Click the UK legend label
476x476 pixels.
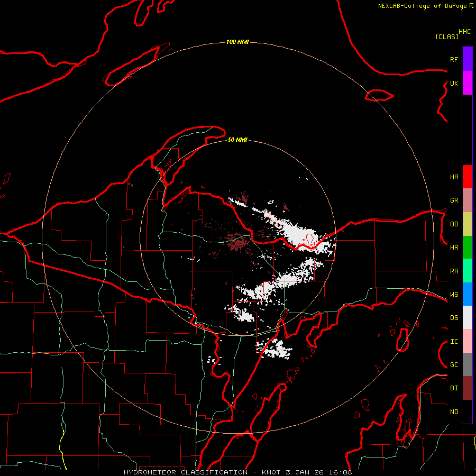tap(454, 83)
